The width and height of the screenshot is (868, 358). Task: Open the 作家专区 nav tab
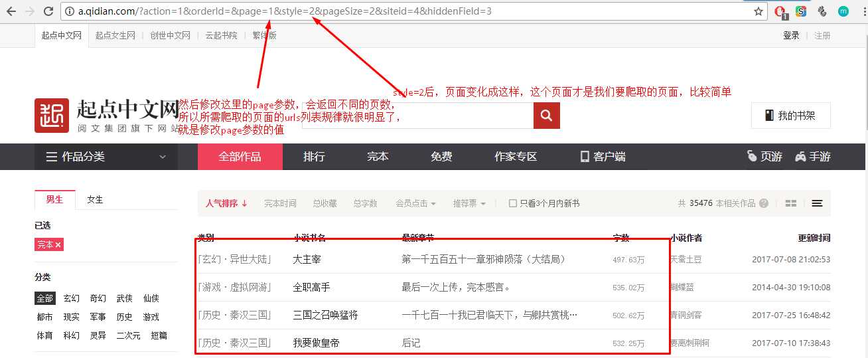click(x=516, y=157)
